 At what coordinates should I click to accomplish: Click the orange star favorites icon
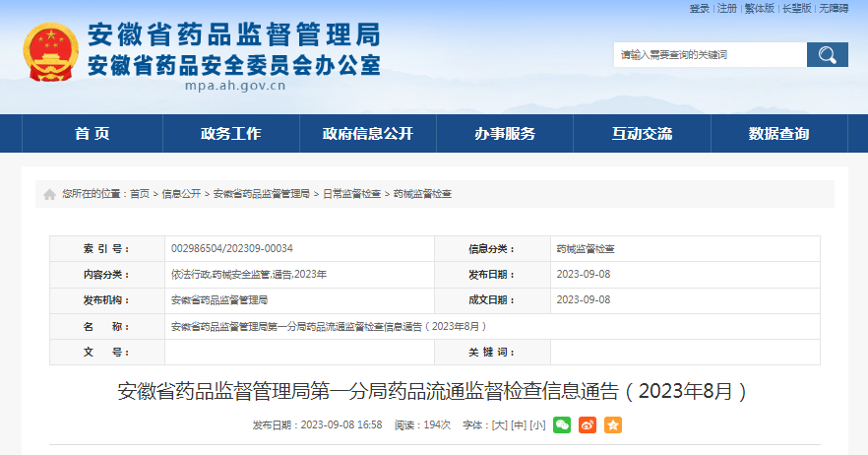coord(613,425)
